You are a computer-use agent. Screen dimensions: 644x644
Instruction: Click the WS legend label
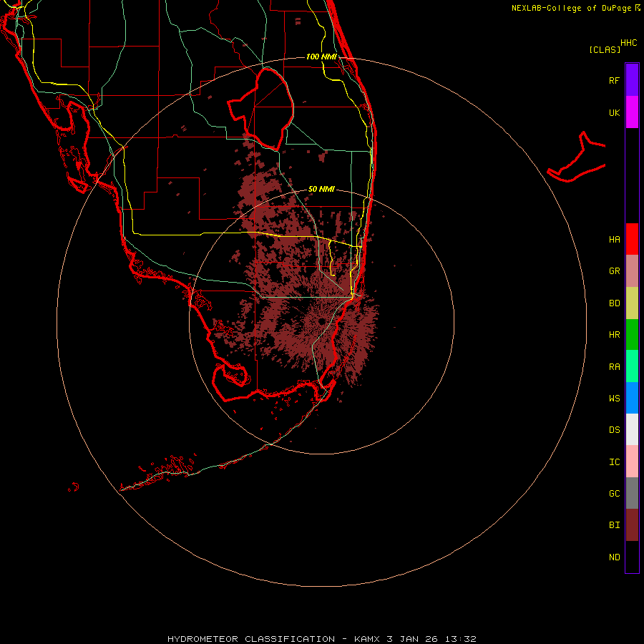coord(614,398)
